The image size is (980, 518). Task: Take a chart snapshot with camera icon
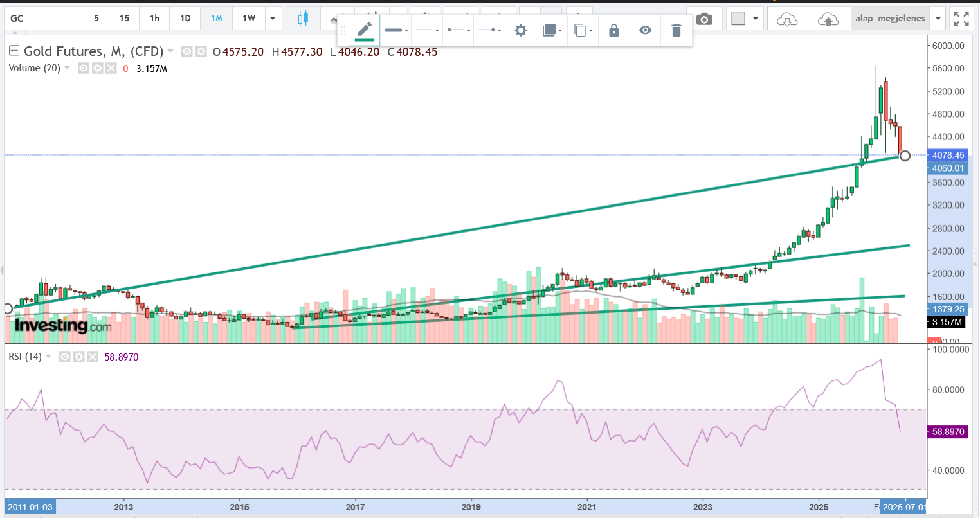(704, 19)
